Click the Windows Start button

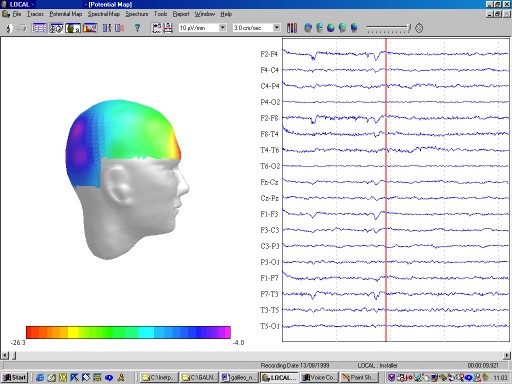(x=14, y=377)
